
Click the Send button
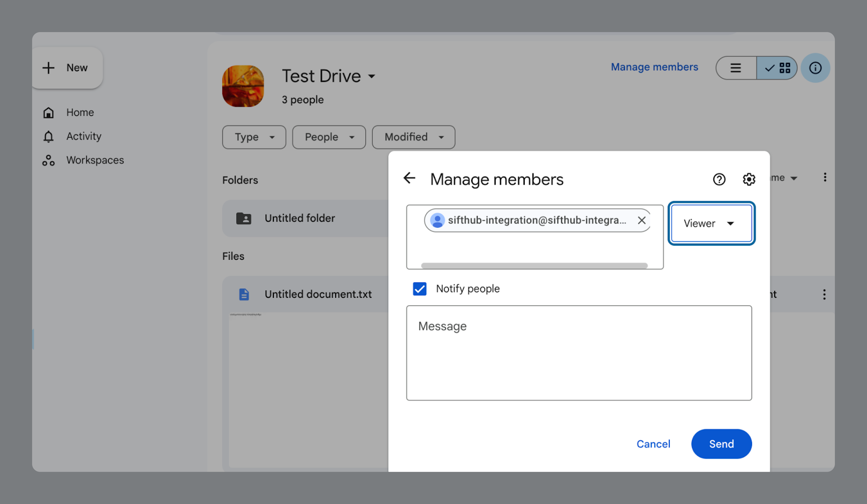721,444
